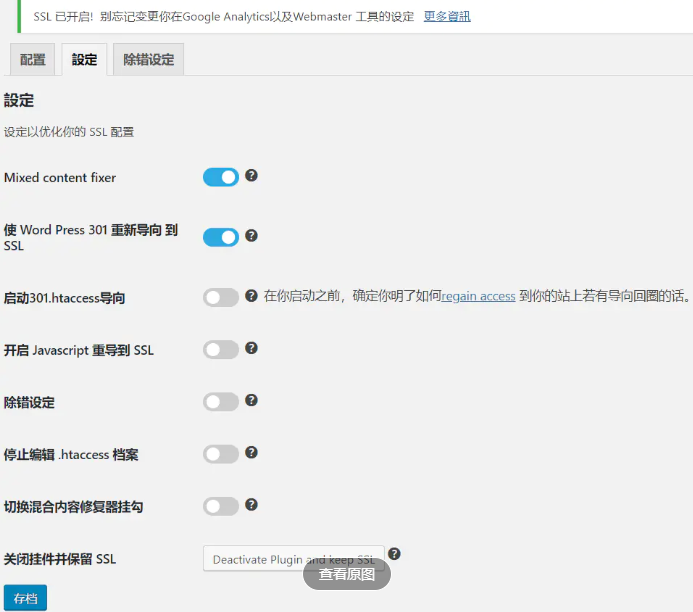Click help icon next to 除错设定 toggle
The width and height of the screenshot is (693, 612).
tap(251, 400)
